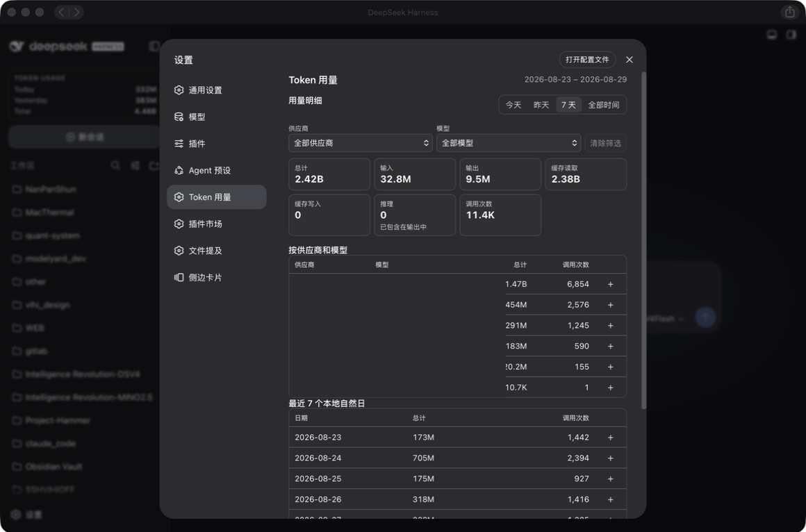Click the sidebar toggle icon beside the deepseek logo
The image size is (806, 532).
(154, 47)
